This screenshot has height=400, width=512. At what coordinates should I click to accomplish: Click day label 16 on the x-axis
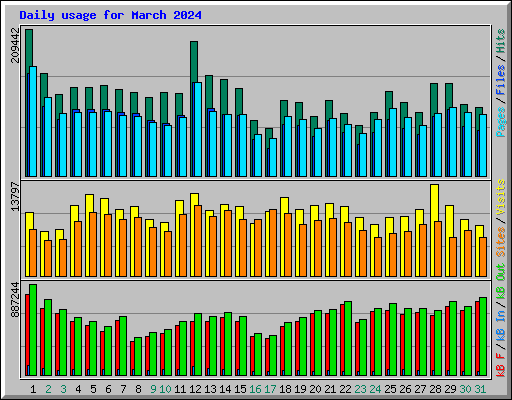pyautogui.click(x=255, y=389)
